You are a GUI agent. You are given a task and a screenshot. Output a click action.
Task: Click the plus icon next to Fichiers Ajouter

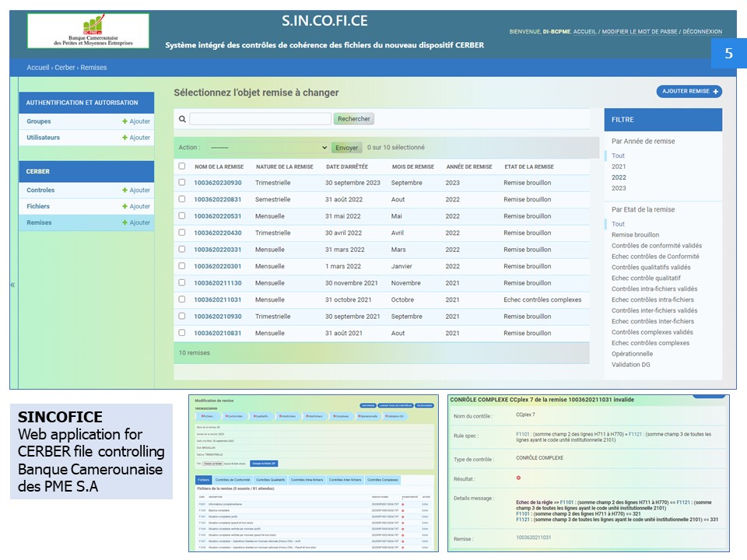click(x=124, y=206)
